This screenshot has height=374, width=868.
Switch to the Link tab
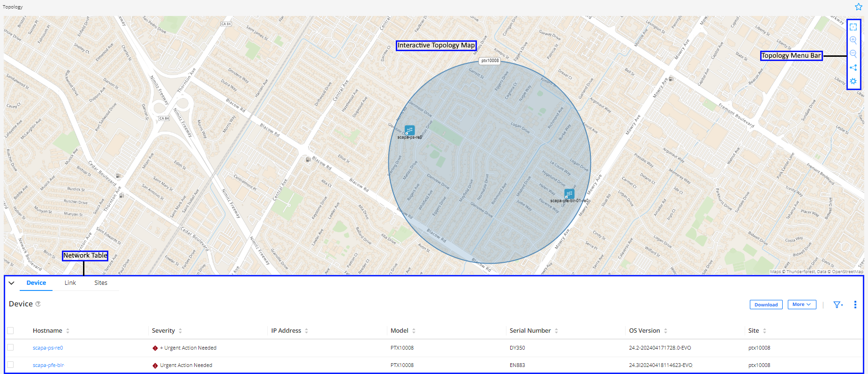coord(70,283)
